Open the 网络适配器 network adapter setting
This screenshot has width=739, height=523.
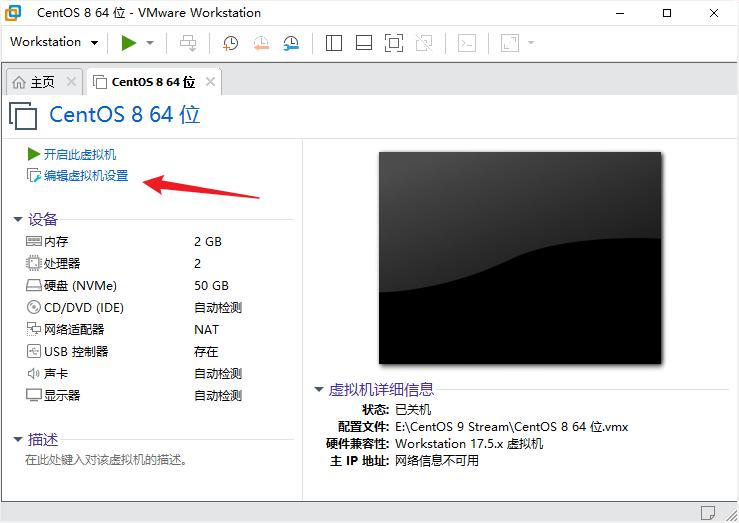pyautogui.click(x=73, y=330)
